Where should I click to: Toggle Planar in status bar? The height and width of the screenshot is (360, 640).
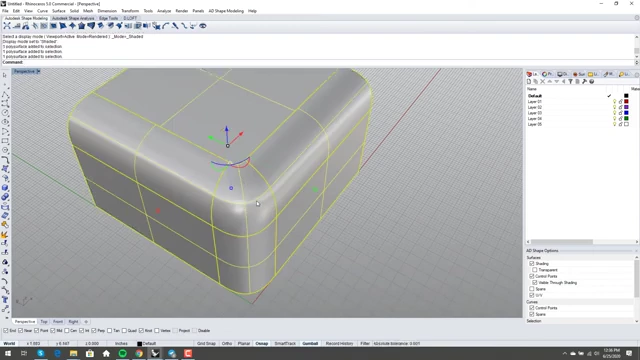[244, 344]
